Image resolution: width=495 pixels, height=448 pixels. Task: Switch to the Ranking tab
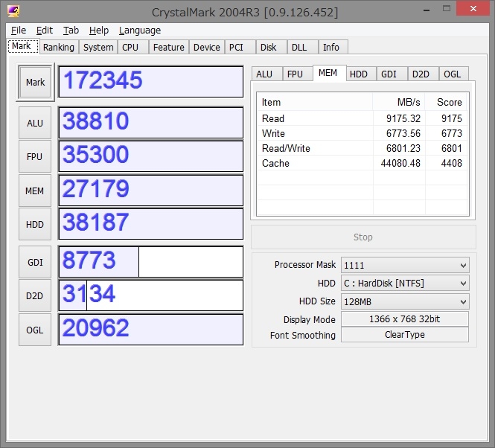58,47
